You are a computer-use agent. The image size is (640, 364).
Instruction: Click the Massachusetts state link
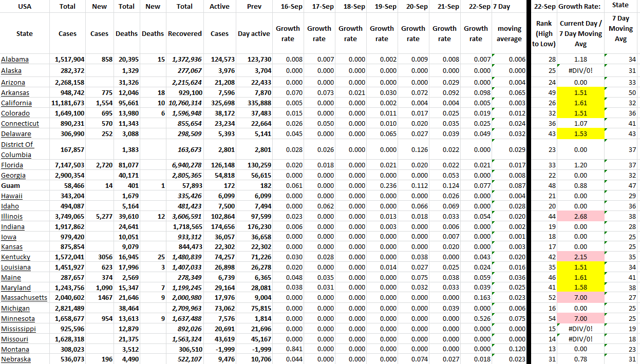24,298
